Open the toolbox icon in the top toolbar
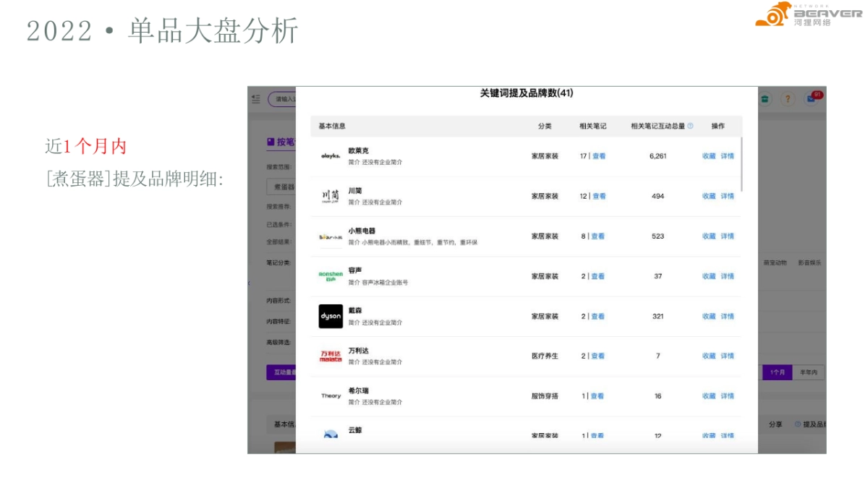The height and width of the screenshot is (488, 868). point(765,99)
